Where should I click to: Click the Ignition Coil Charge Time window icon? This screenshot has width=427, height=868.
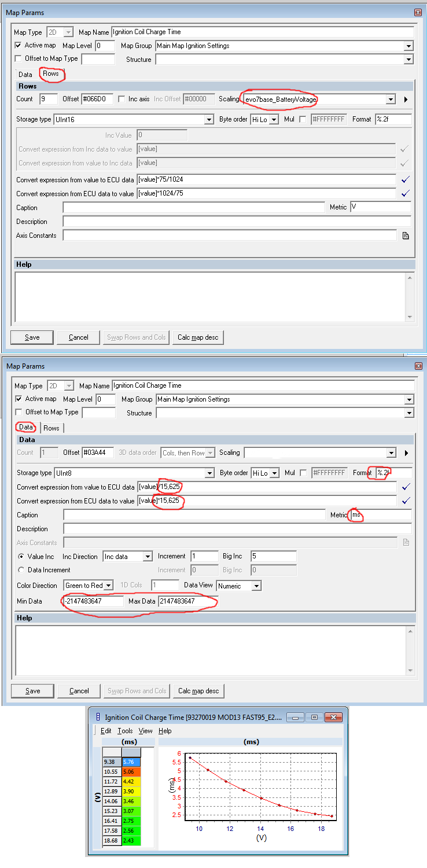(97, 718)
